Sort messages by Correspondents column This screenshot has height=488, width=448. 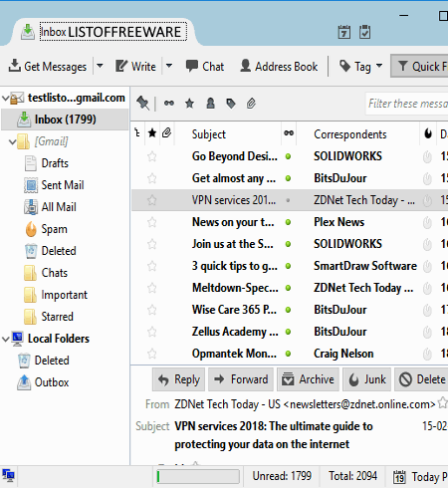(x=350, y=134)
